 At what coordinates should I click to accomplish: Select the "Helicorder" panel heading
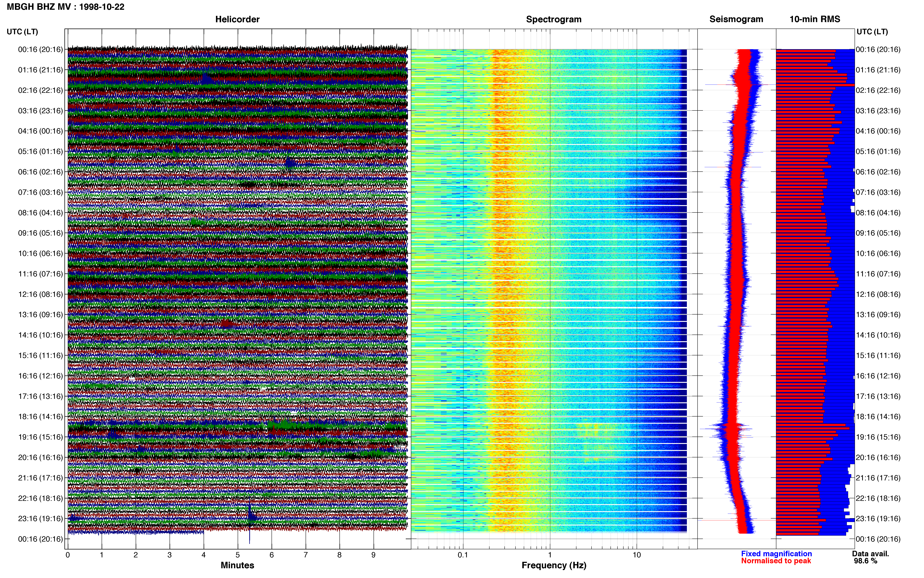coord(237,19)
